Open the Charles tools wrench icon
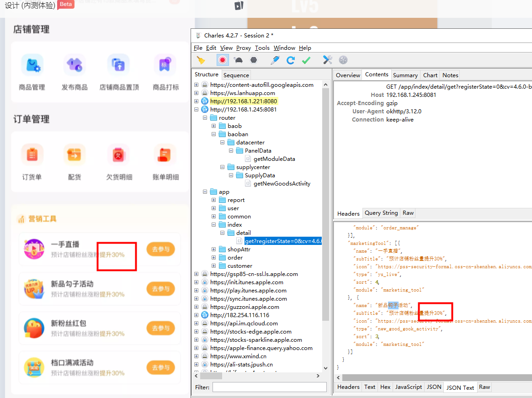The image size is (532, 398). [x=327, y=60]
